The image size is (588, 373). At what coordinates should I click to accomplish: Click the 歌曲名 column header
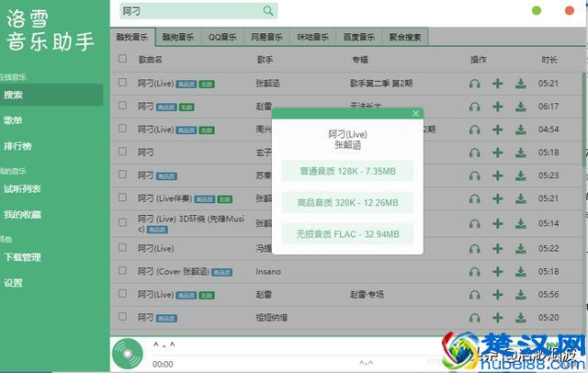(x=151, y=59)
